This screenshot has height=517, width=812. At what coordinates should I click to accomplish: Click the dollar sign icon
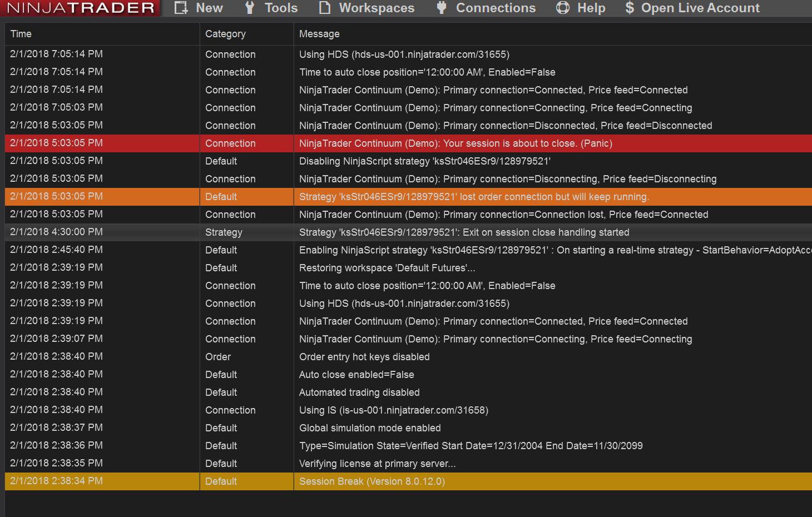pyautogui.click(x=630, y=8)
